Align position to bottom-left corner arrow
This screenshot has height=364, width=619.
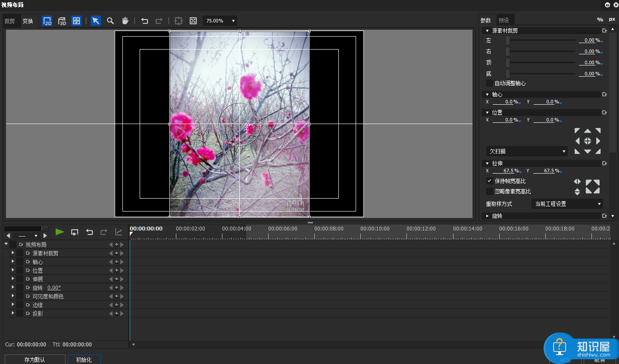coord(577,151)
